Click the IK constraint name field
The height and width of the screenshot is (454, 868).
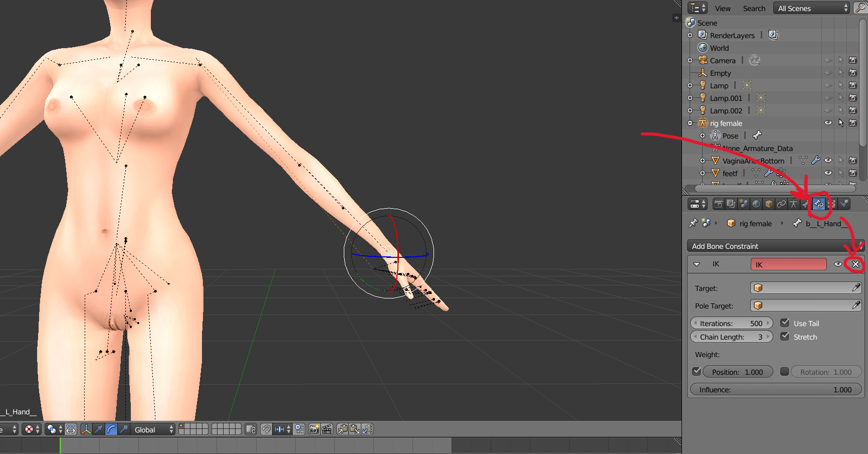[x=788, y=264]
